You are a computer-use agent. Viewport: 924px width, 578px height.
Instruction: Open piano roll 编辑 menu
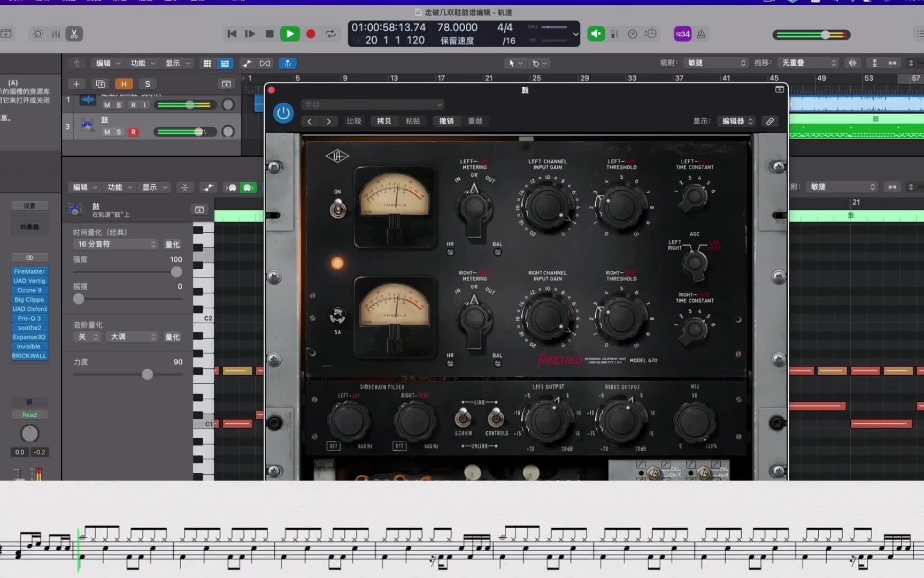pos(85,187)
